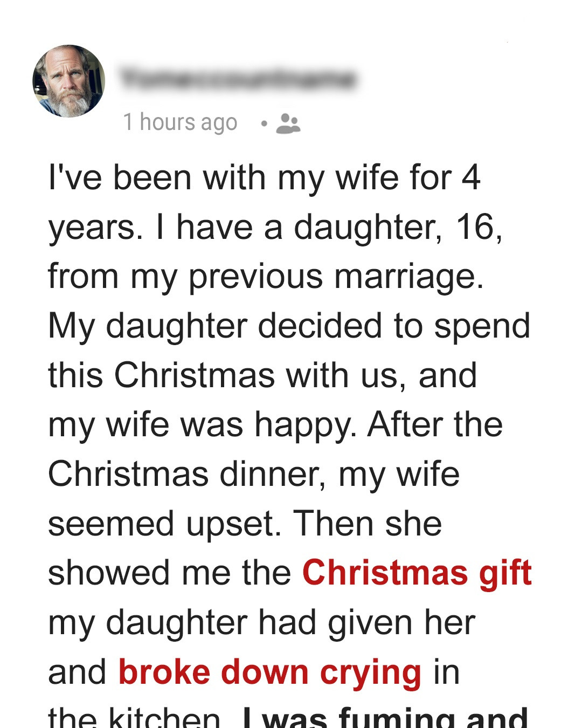This screenshot has height=728, width=582.
Task: Click the 1 hours ago timestamp
Action: (x=181, y=122)
